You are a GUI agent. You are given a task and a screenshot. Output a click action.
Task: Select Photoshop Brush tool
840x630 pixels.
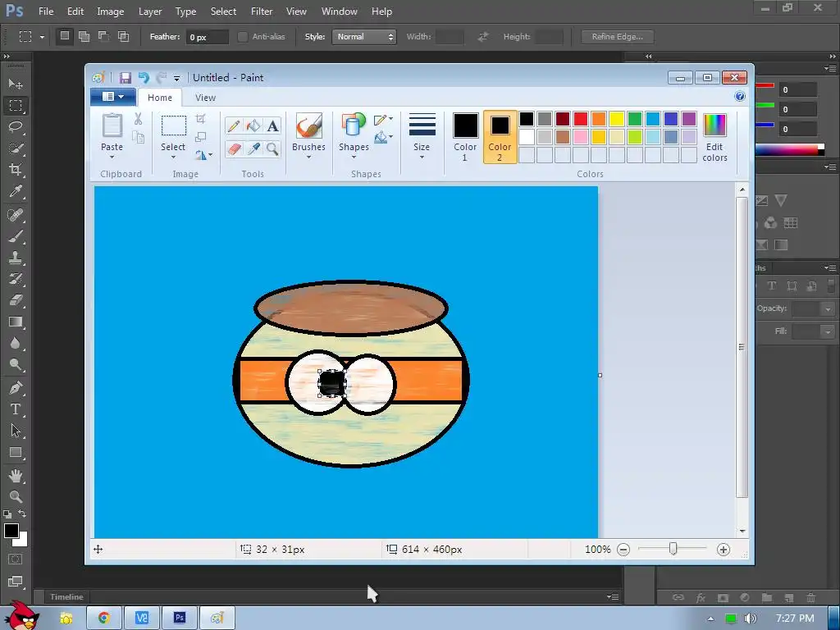(x=16, y=236)
